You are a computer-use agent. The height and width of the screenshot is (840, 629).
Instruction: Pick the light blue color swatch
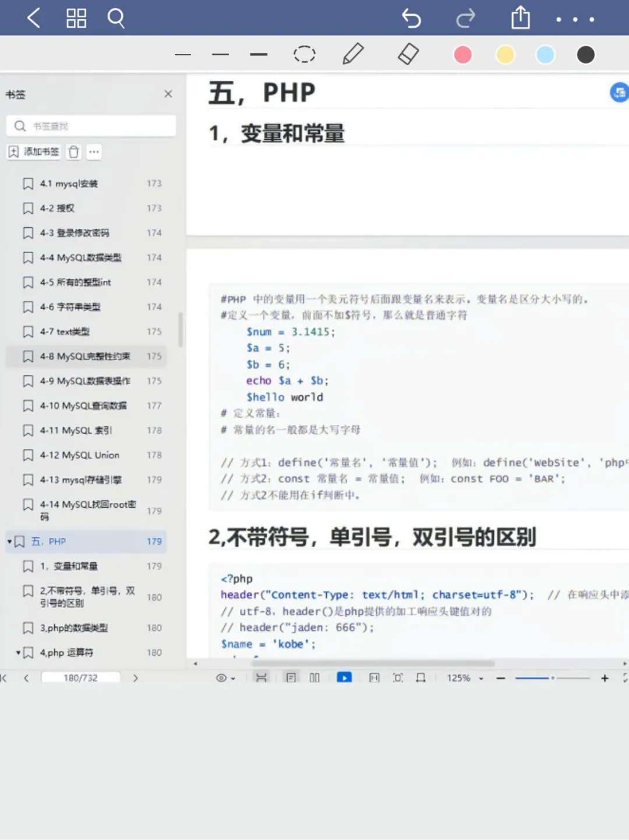545,55
